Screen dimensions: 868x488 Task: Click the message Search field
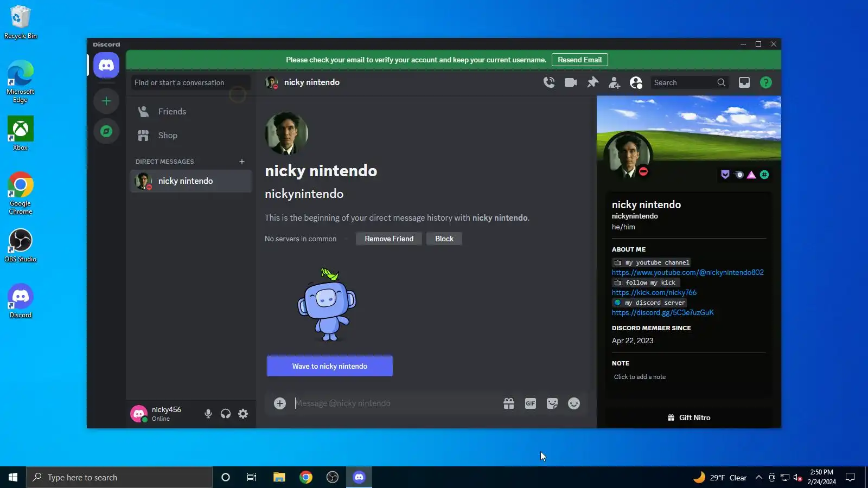coord(689,82)
